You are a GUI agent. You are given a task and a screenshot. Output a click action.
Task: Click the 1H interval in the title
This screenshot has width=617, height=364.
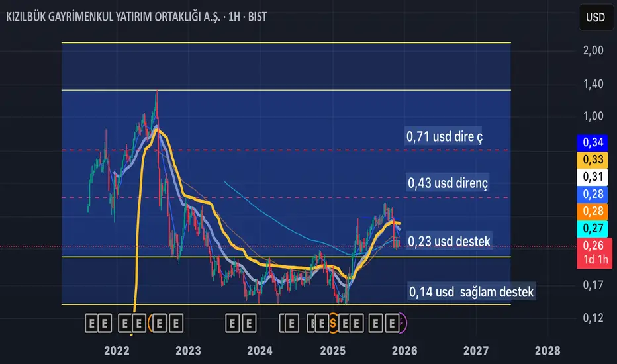234,17
